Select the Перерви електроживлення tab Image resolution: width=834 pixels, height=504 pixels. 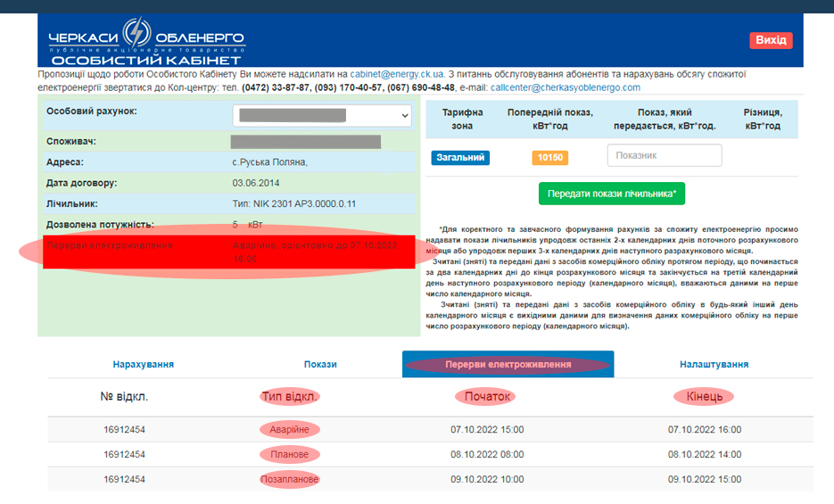(508, 364)
